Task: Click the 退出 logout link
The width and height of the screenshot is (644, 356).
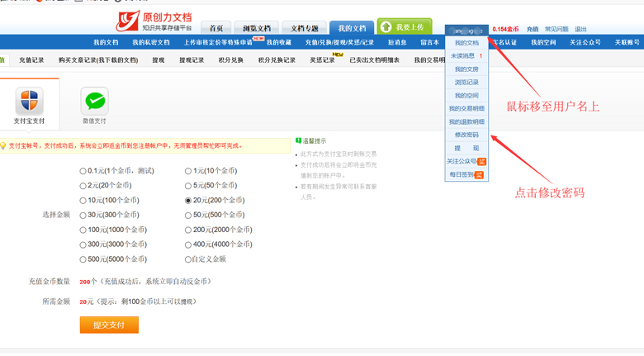Action: coord(580,29)
